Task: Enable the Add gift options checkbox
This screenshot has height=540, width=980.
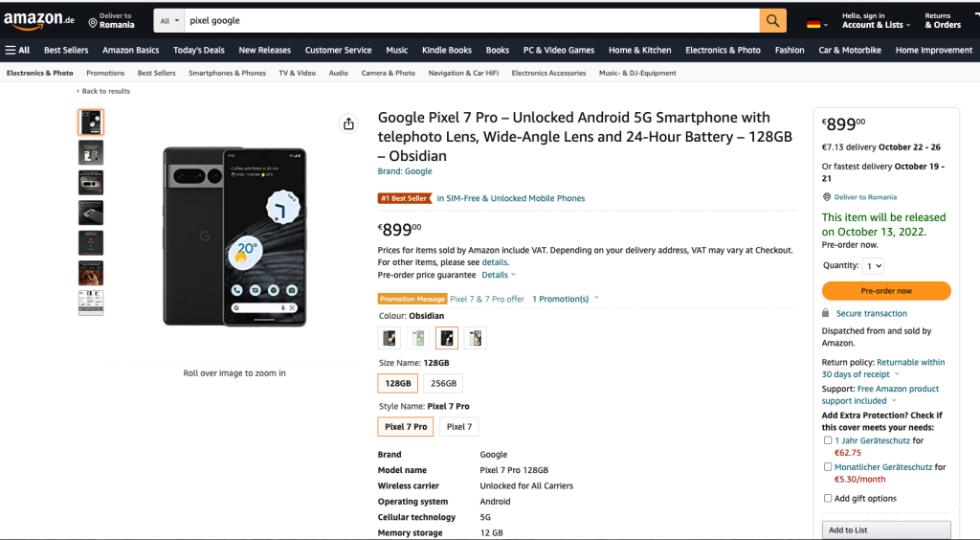Action: coord(828,498)
